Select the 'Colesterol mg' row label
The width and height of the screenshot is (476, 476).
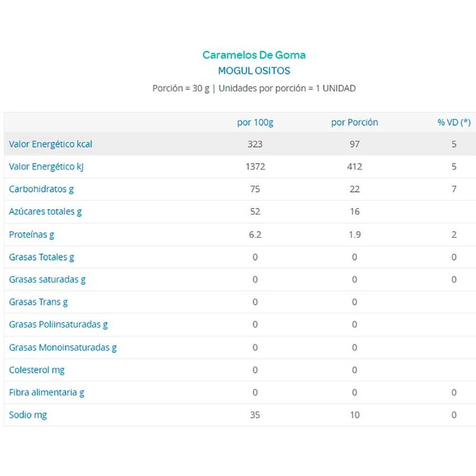point(36,370)
